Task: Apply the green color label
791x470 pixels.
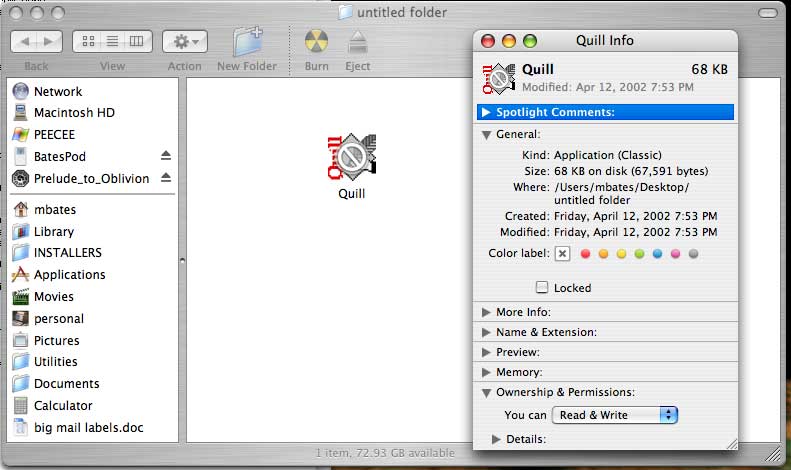Action: click(639, 254)
